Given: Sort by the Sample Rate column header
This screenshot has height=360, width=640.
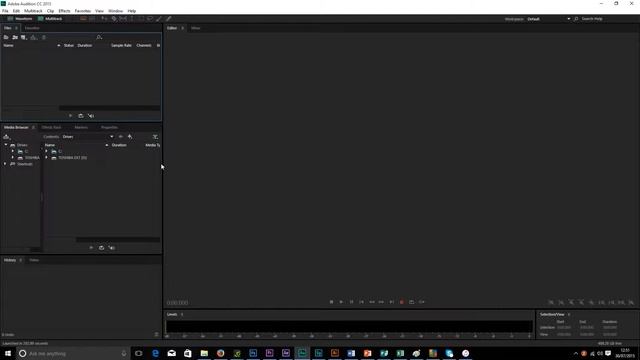Looking at the screenshot, I should point(121,45).
